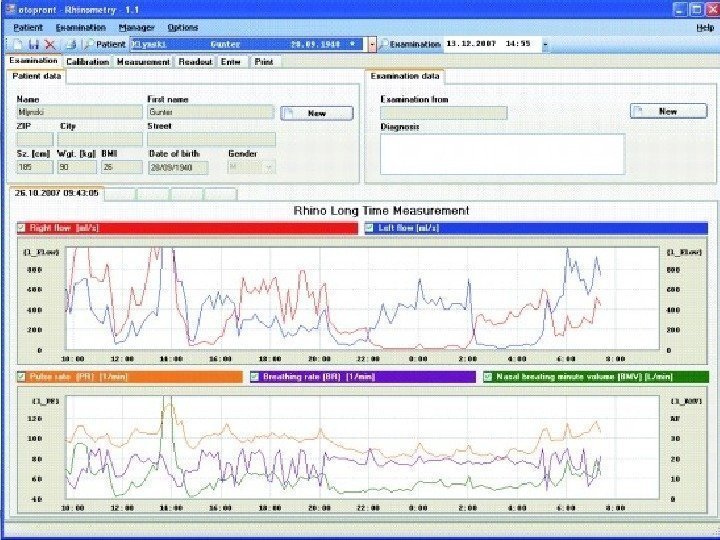The image size is (720, 540).
Task: Click the Rhino Long Time Measurement title
Action: click(381, 211)
